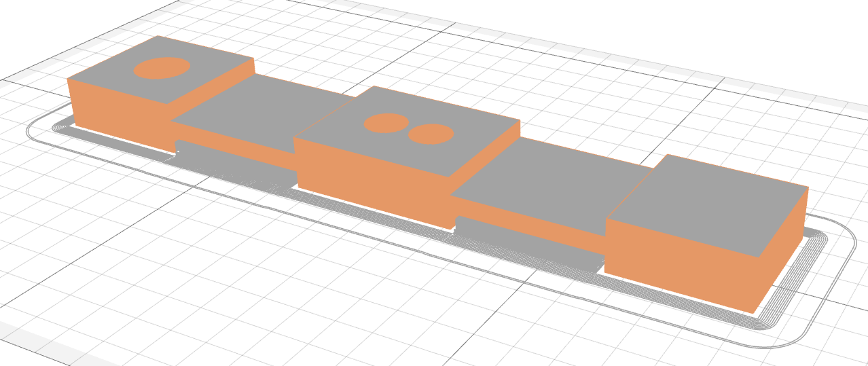Click the orange front wall of the middle raised block
The width and height of the screenshot is (868, 366).
[374, 182]
